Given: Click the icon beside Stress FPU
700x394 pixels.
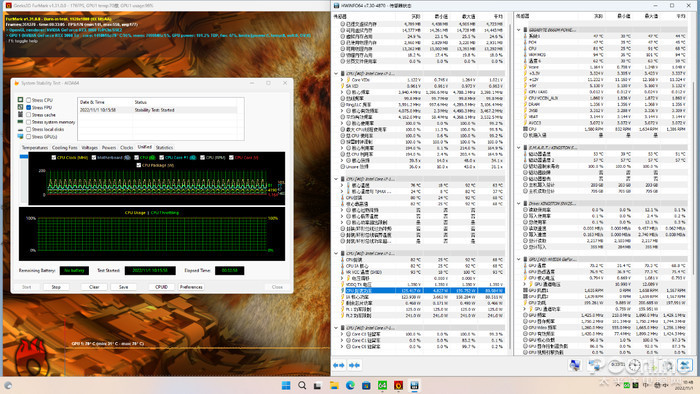Looking at the screenshot, I should (x=20, y=107).
